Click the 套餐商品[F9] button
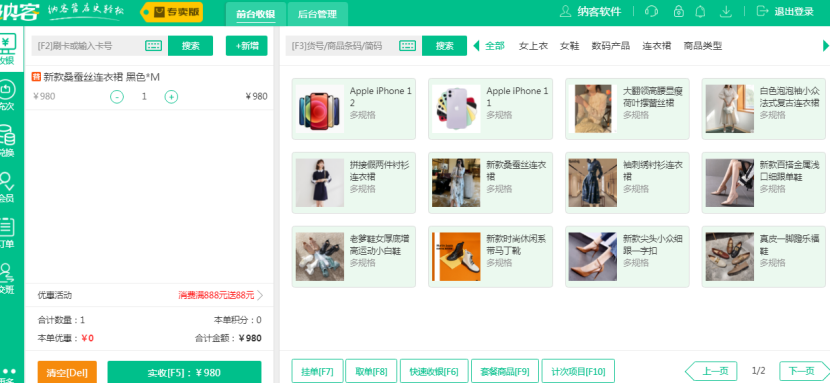The width and height of the screenshot is (830, 383). [x=505, y=371]
